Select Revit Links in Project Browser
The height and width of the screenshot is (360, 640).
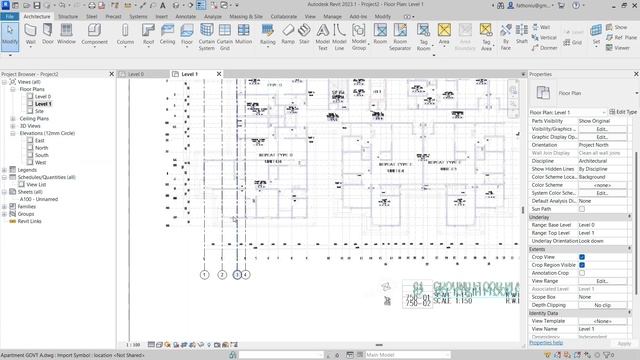(x=29, y=221)
